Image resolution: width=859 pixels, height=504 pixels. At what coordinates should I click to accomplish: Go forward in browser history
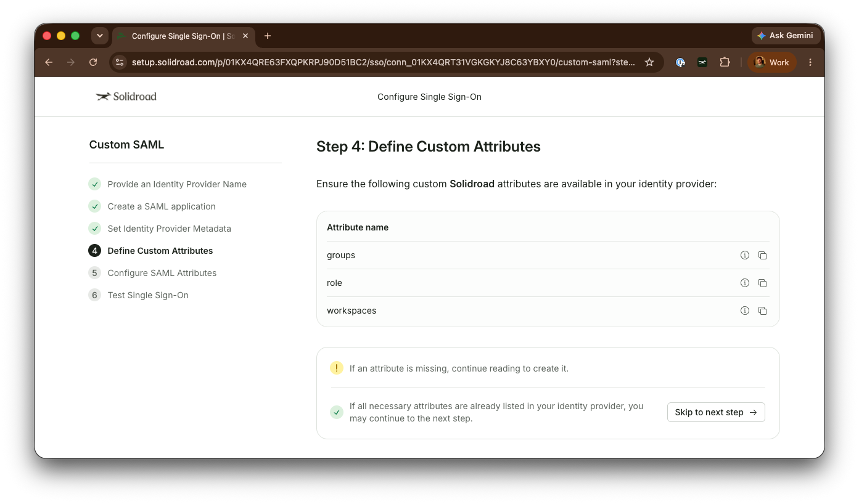pos(71,62)
